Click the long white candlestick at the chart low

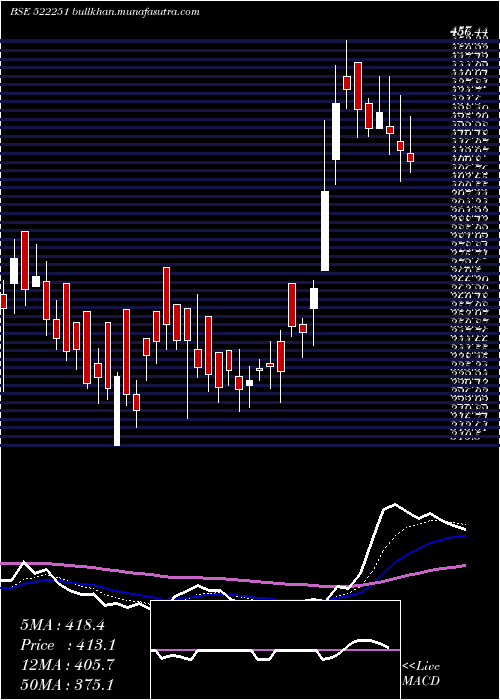117,411
